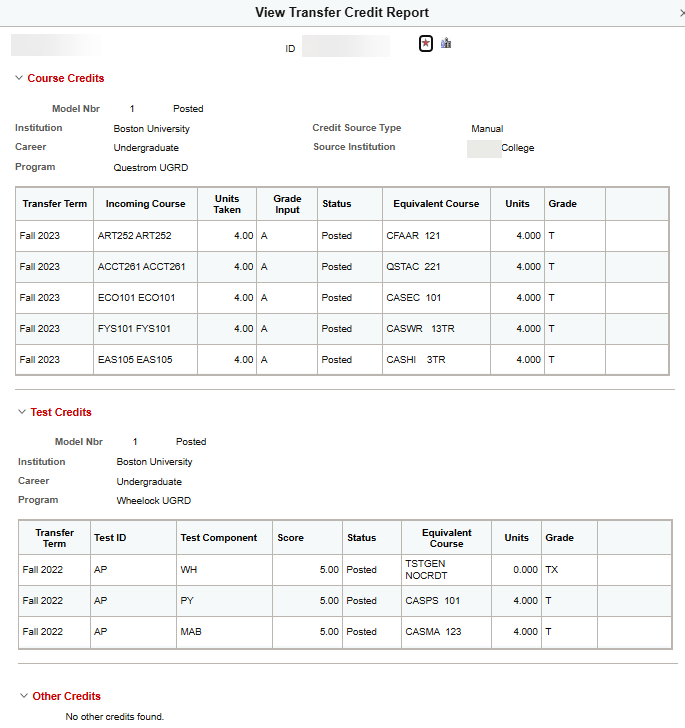
Task: Click equivalent course CASHI 3TR
Action: [x=416, y=360]
